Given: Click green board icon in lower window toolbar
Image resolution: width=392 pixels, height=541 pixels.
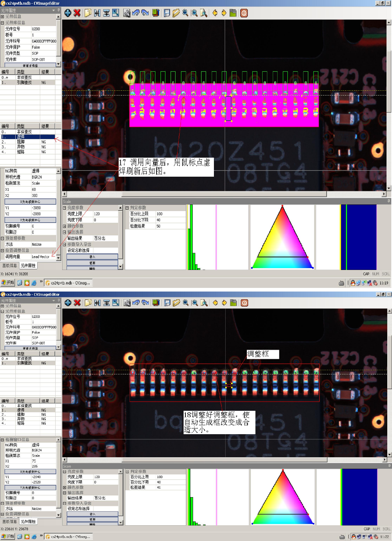Looking at the screenshot, I should [233, 303].
